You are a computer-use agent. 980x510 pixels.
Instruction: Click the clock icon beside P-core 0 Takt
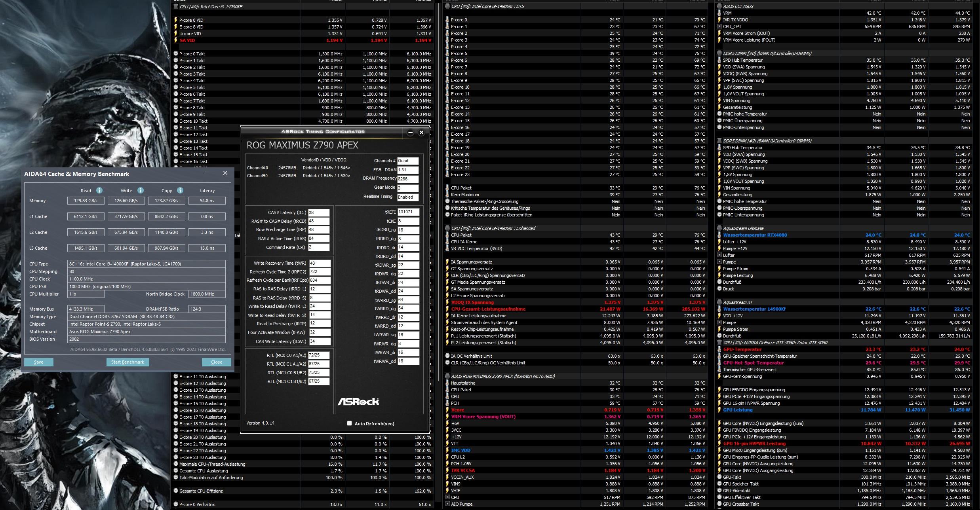tap(176, 54)
